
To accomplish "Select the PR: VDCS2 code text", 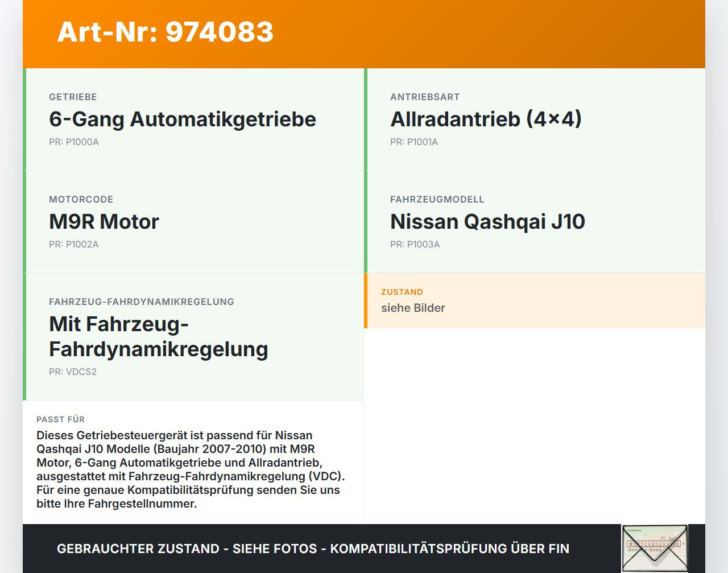I will 73,372.
